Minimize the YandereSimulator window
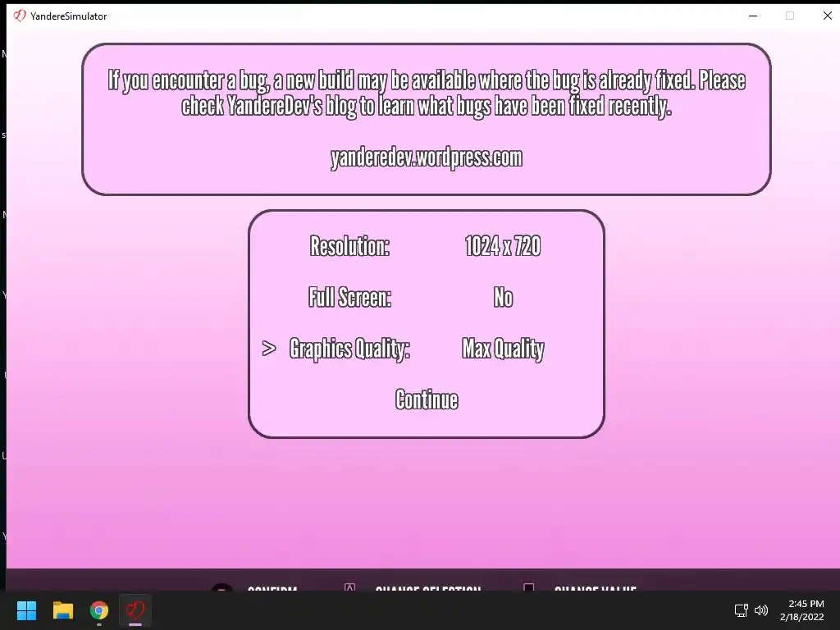The height and width of the screenshot is (630, 840). [x=753, y=16]
